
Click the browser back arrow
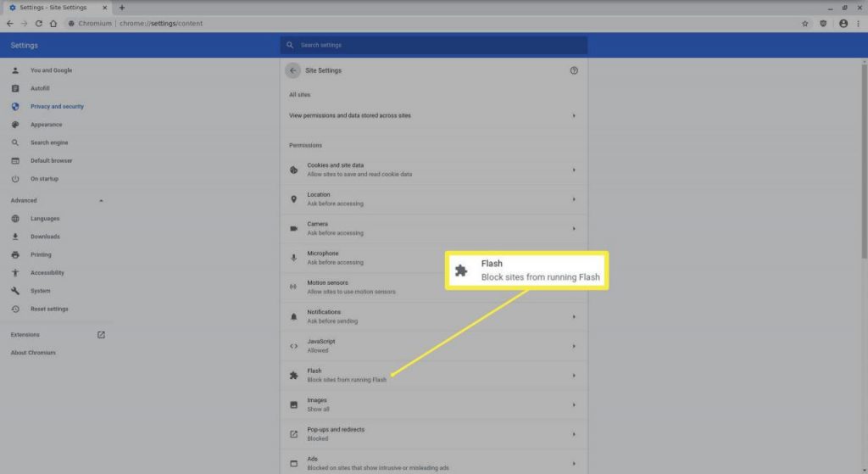pyautogui.click(x=9, y=23)
